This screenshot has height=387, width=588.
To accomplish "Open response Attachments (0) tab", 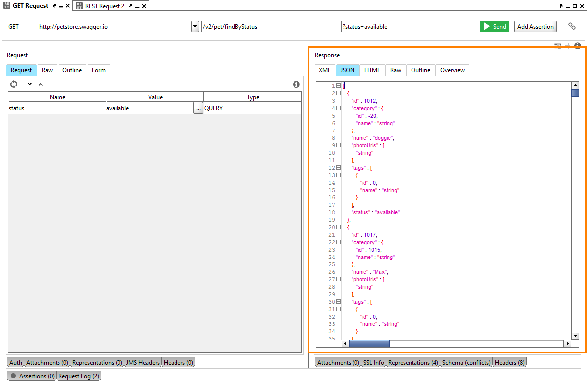I will 338,362.
